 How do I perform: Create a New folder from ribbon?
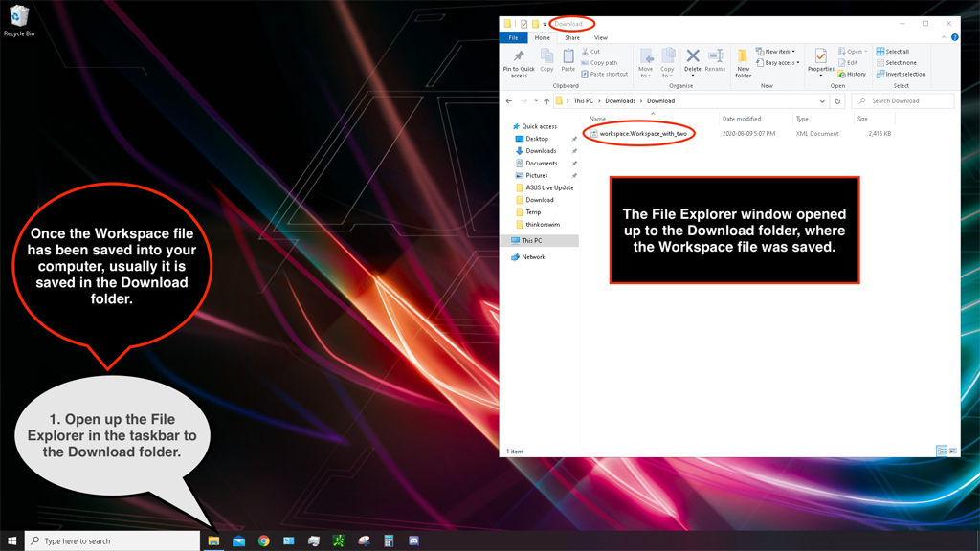743,63
